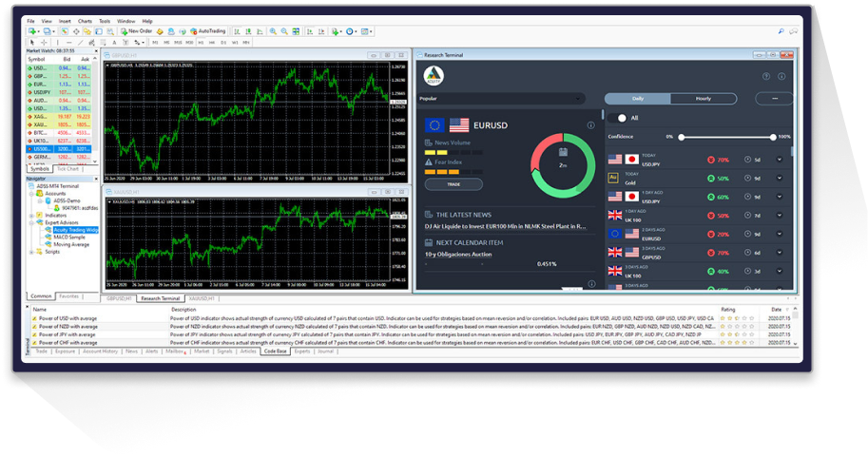Open the Popular dropdown in Research Terminal
Screen dimensions: 868x456
[502, 99]
